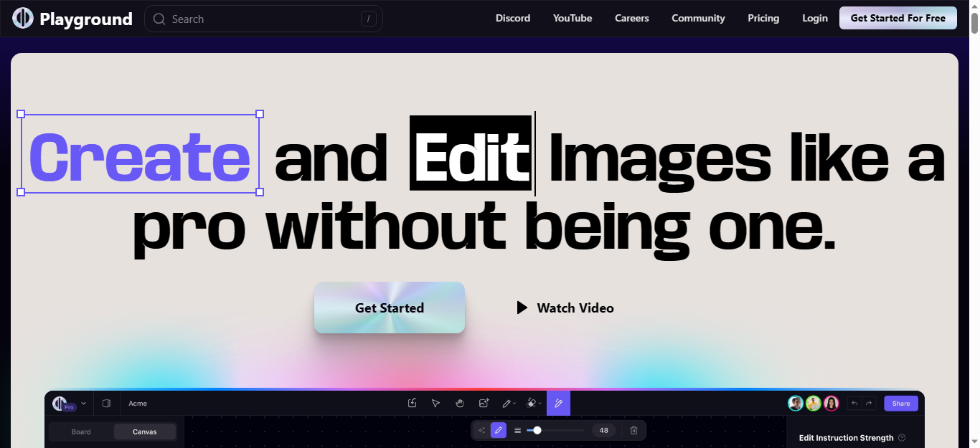Click the first collaborator avatar
980x448 pixels.
coord(796,404)
